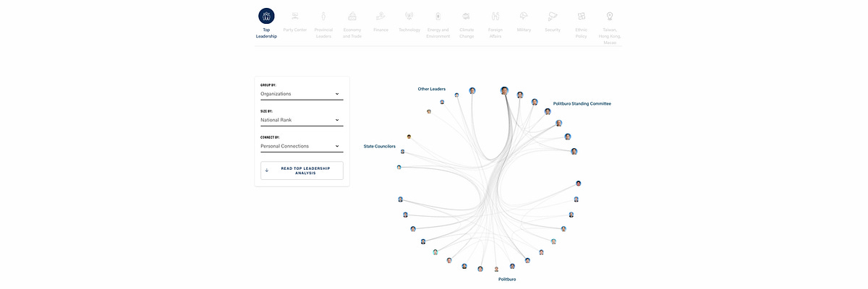Expand the Group By Organizations dropdown
Screen dimensions: 868x289
302,94
